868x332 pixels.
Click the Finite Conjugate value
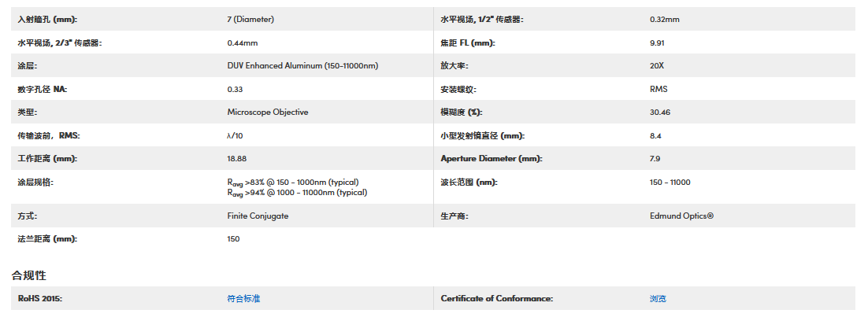pos(258,216)
